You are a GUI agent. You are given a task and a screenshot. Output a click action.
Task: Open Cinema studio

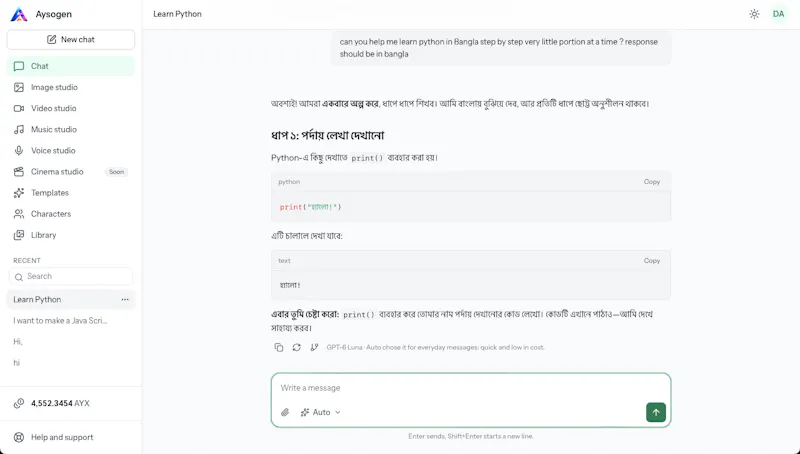pos(71,172)
